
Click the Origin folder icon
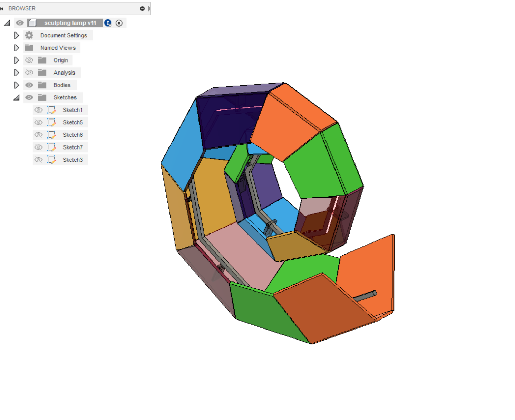click(41, 60)
